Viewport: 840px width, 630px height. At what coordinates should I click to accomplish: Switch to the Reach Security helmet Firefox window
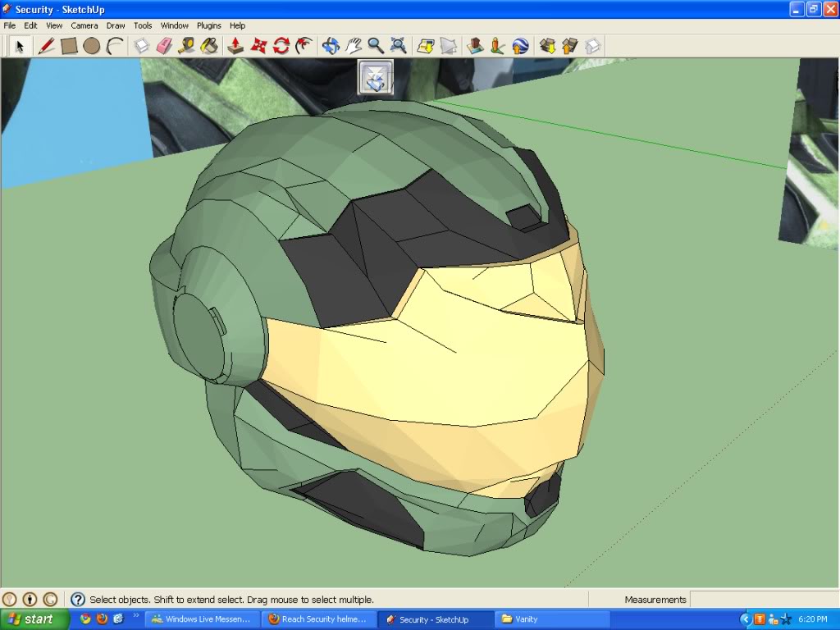(x=319, y=619)
